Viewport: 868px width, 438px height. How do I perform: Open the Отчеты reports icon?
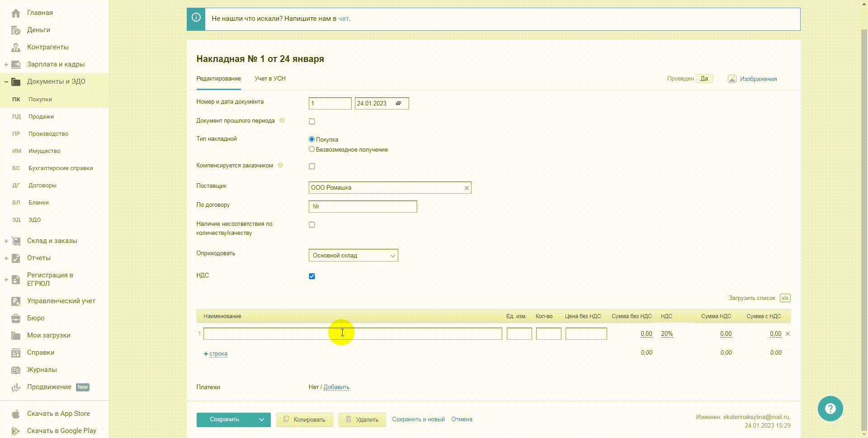point(16,258)
